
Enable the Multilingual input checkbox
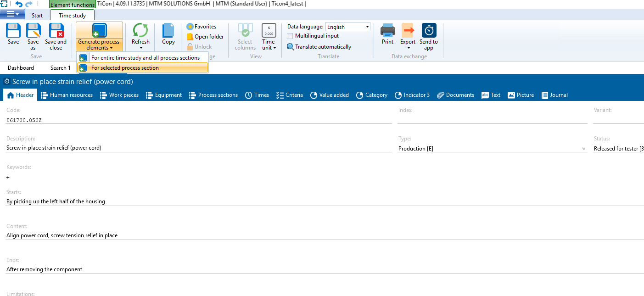coord(290,36)
